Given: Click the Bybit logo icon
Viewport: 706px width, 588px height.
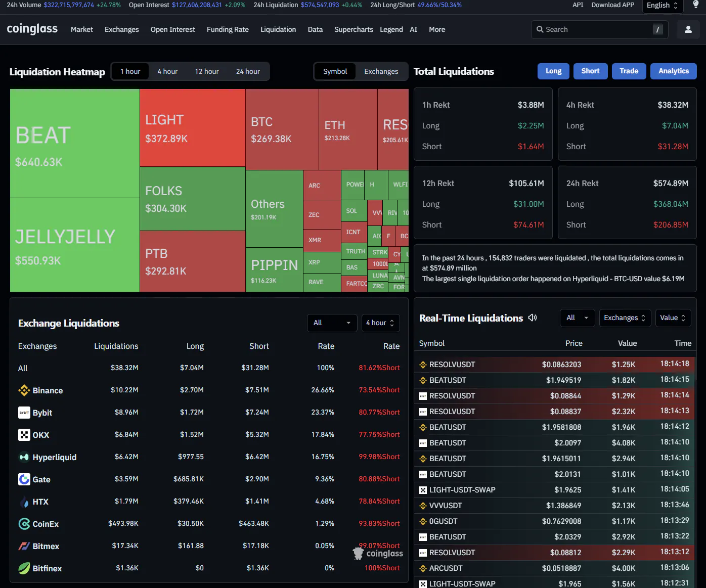Looking at the screenshot, I should coord(24,413).
